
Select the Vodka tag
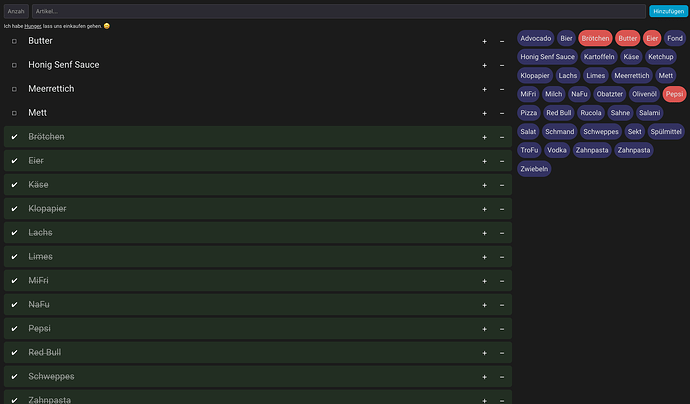pos(557,150)
